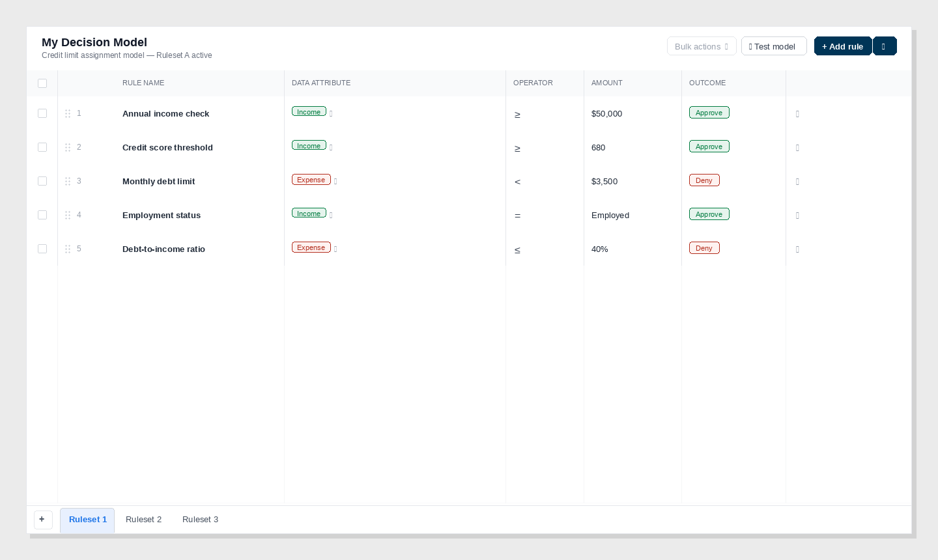Select the Ruleset 3 tab

[200, 520]
